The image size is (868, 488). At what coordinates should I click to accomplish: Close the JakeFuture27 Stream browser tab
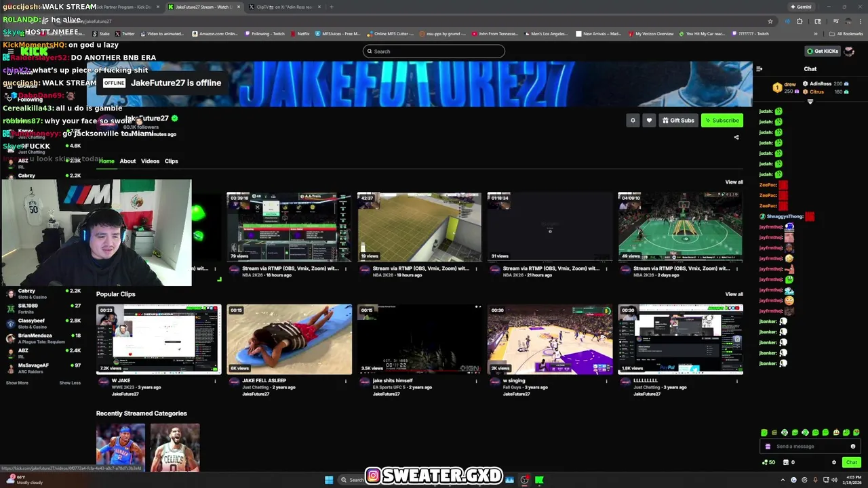coord(239,7)
